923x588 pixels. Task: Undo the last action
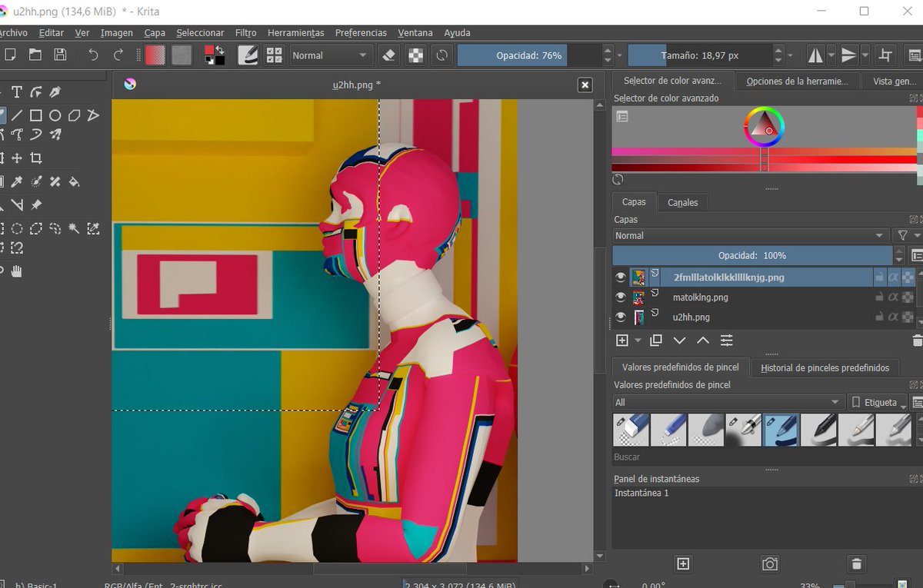93,55
